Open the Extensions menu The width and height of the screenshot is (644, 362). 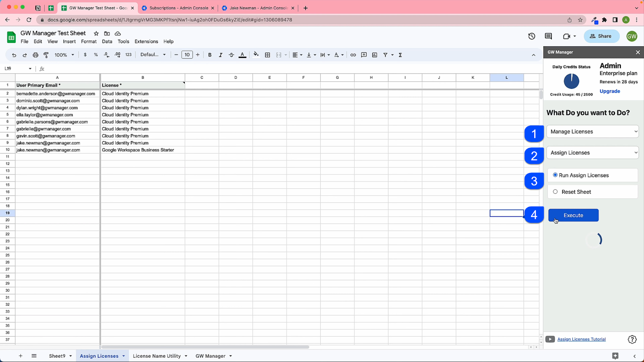tap(146, 41)
